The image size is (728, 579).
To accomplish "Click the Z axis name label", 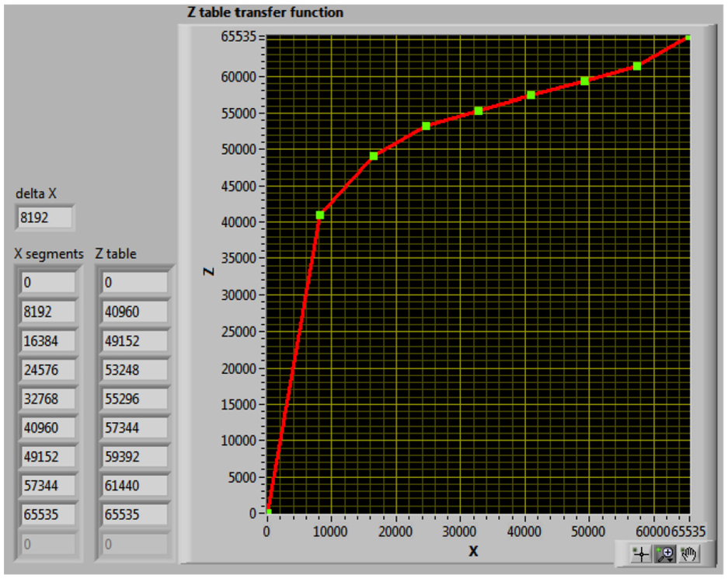I will coord(209,271).
